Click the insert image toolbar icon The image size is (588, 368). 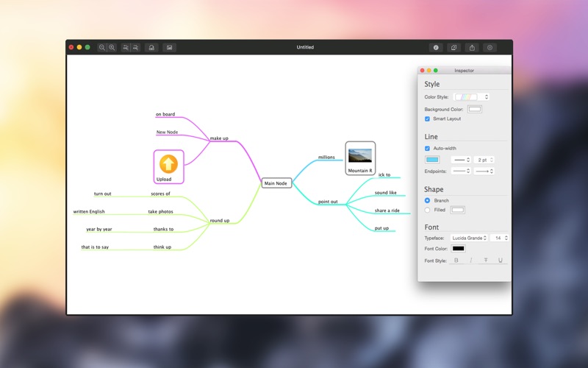click(170, 48)
